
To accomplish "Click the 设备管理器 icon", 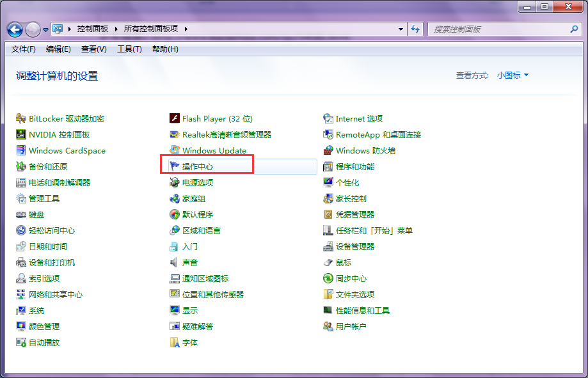I will [x=328, y=246].
